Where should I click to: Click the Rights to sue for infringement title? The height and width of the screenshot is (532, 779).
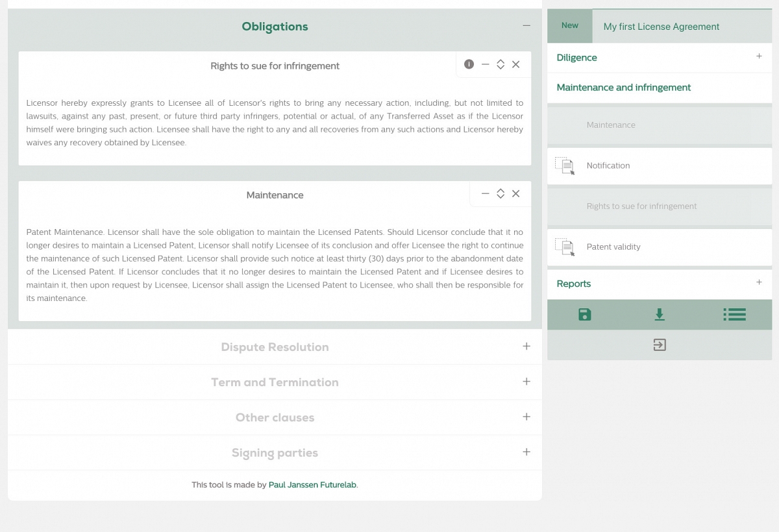(x=275, y=66)
